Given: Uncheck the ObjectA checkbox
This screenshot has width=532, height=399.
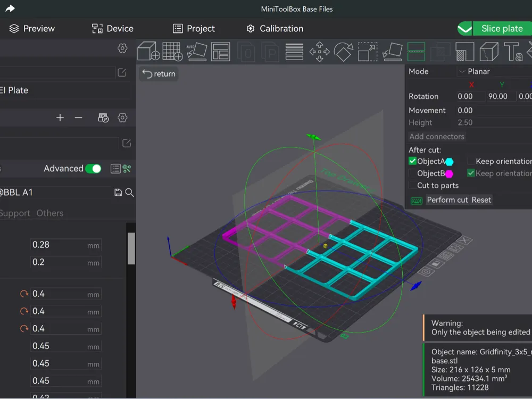Looking at the screenshot, I should click(x=412, y=161).
